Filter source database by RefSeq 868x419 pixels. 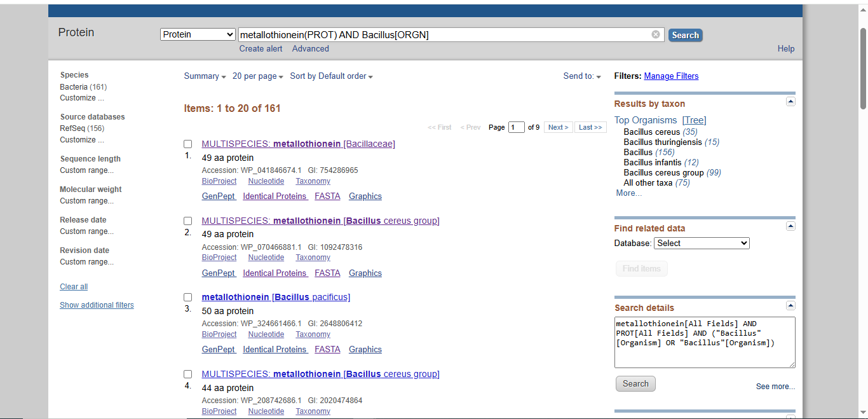pos(72,128)
